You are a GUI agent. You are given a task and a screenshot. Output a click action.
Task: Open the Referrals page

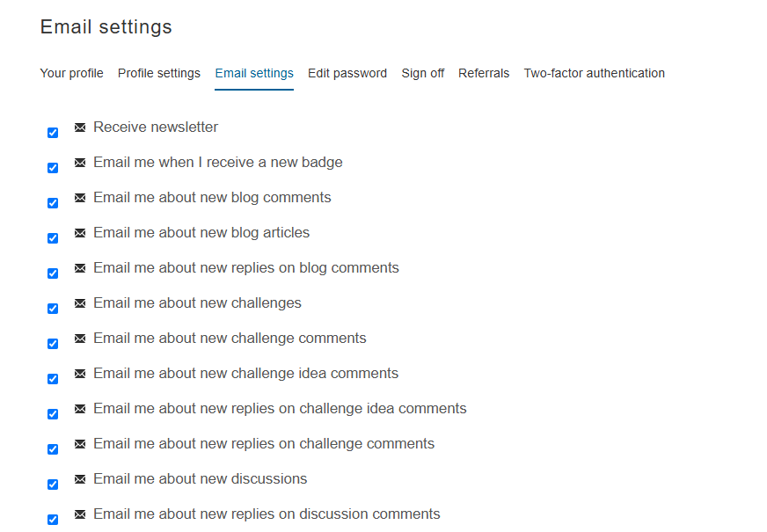pos(484,73)
